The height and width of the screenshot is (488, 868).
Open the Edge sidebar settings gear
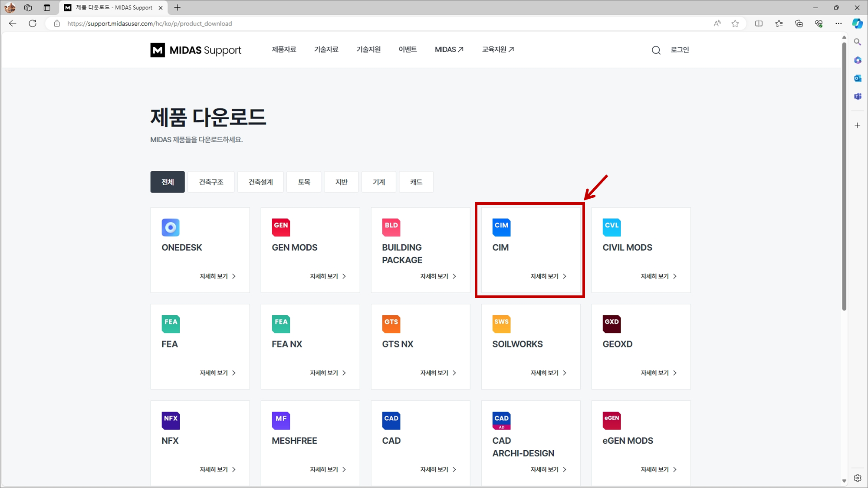[858, 478]
